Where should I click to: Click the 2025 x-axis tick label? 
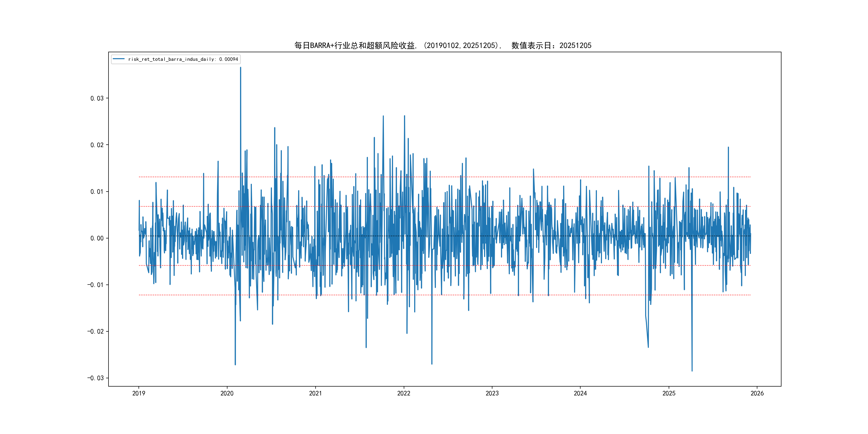coord(669,393)
